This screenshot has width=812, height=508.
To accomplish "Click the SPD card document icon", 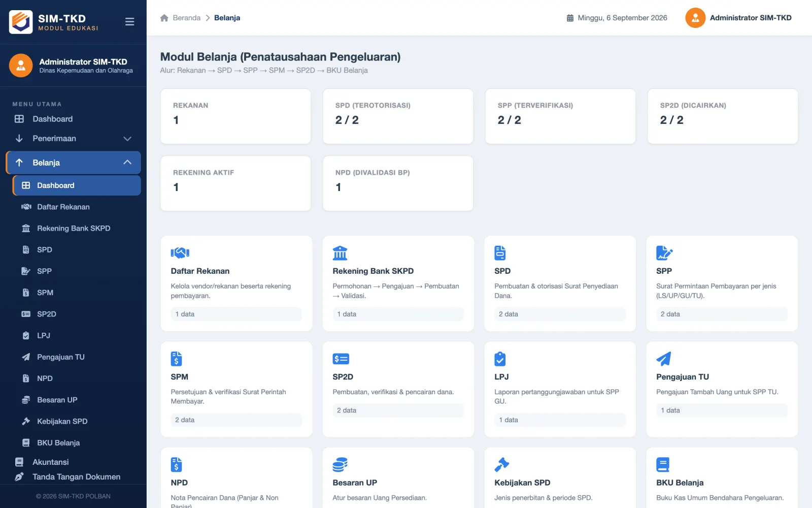I will point(500,253).
